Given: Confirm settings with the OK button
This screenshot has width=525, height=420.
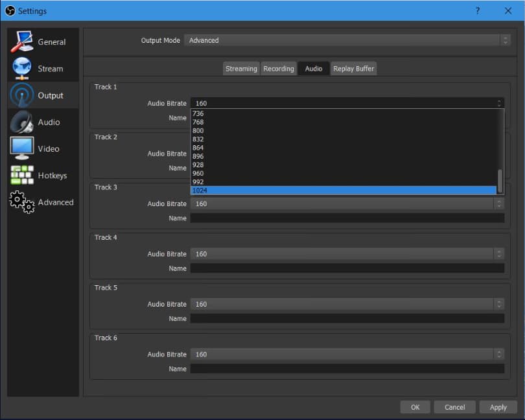Looking at the screenshot, I should 415,407.
